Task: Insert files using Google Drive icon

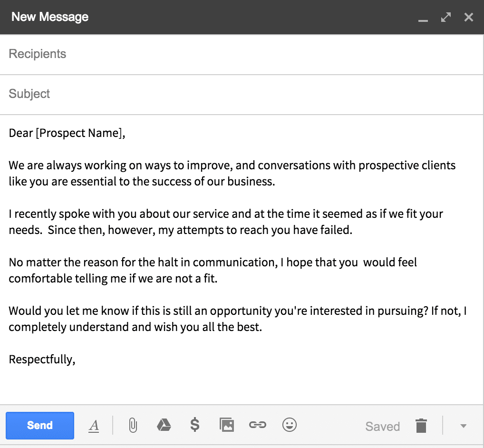Action: pos(164,425)
